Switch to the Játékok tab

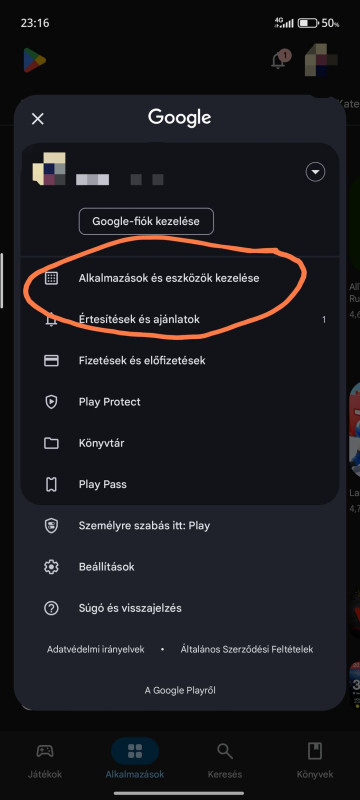(x=45, y=760)
